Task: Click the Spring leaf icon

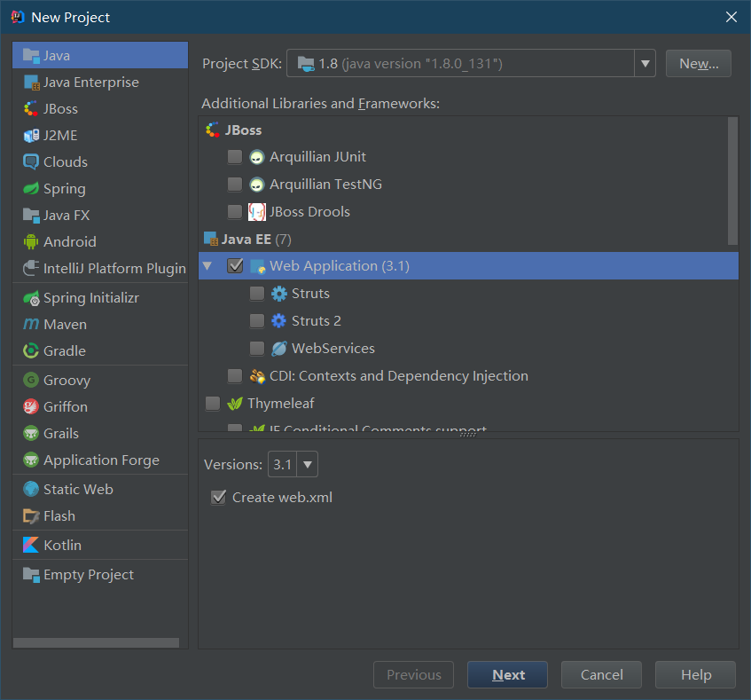Action: pyautogui.click(x=31, y=189)
